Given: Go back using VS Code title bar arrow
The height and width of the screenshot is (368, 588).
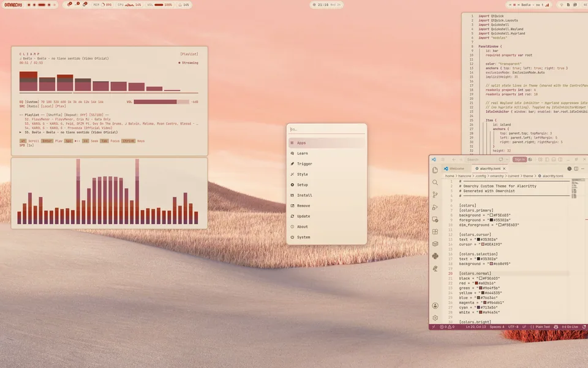Looking at the screenshot, I should pos(454,159).
